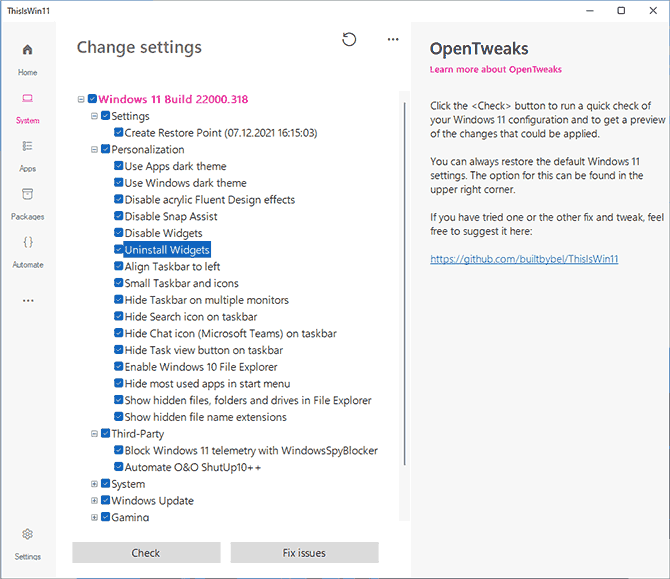Toggle Hide Taskbar on multiple monitors checkbox
Image resolution: width=670 pixels, height=579 pixels.
(x=118, y=300)
